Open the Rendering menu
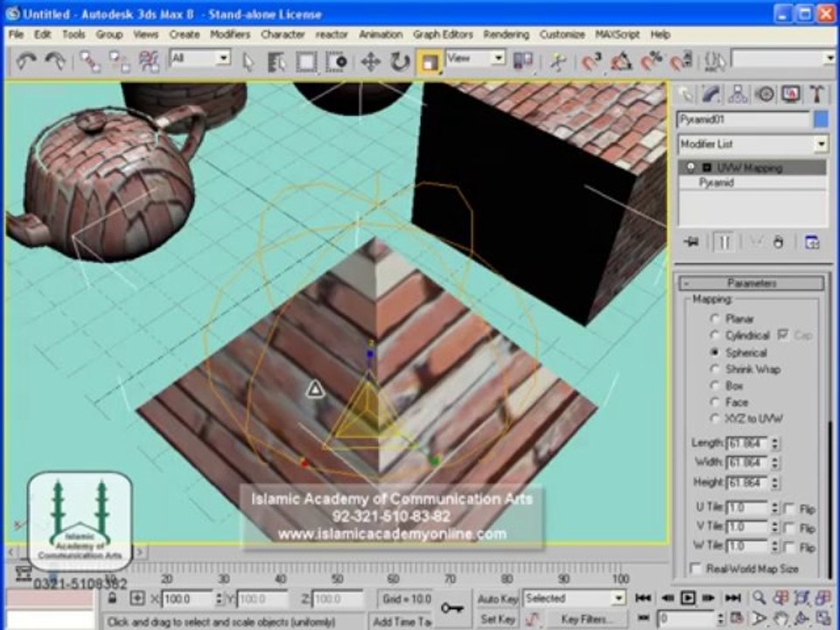Screen dimensions: 840x630 click(x=506, y=34)
